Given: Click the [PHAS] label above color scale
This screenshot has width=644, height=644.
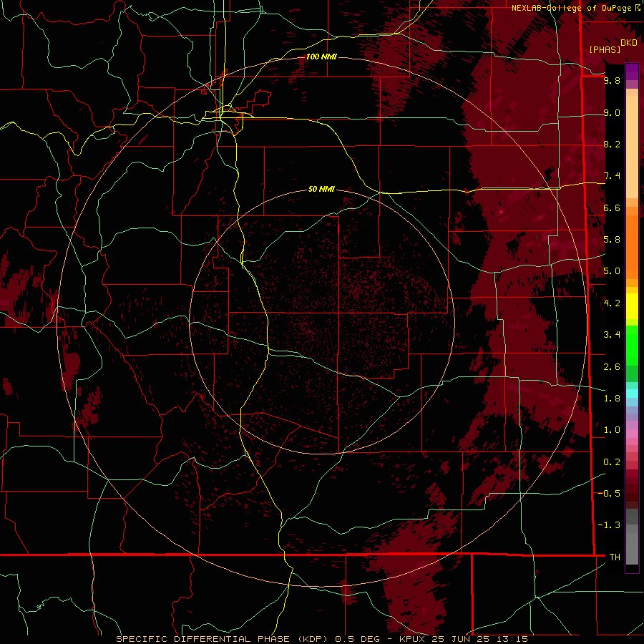Looking at the screenshot, I should pyautogui.click(x=605, y=50).
